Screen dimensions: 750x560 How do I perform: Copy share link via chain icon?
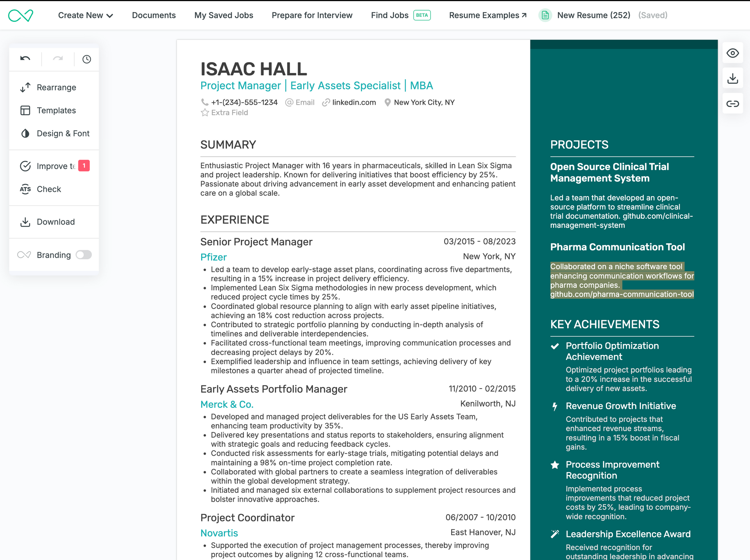pos(732,103)
